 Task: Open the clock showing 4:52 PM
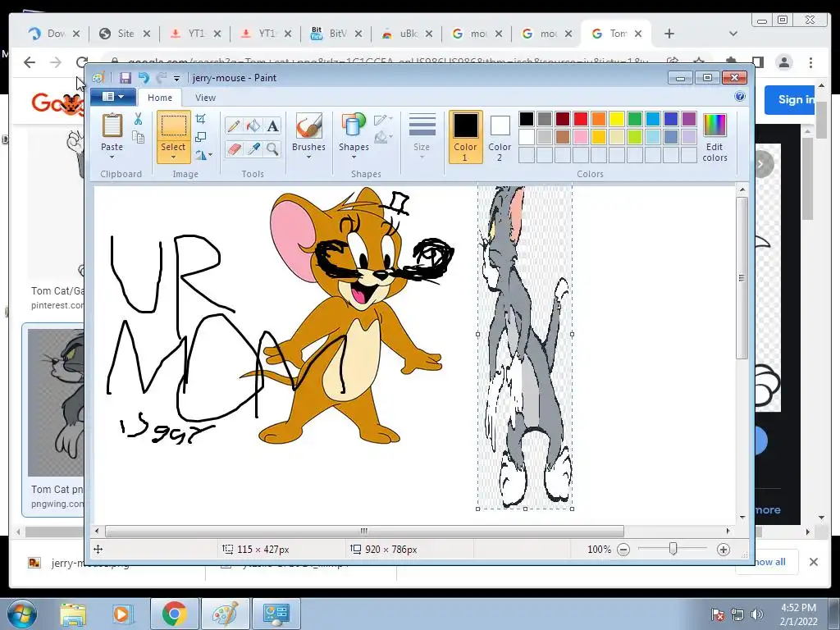tap(799, 614)
